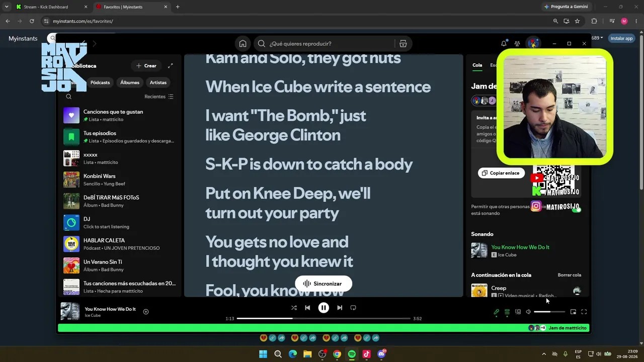This screenshot has height=362, width=644.
Task: Open the Recientes sort dropdown
Action: pos(159,97)
